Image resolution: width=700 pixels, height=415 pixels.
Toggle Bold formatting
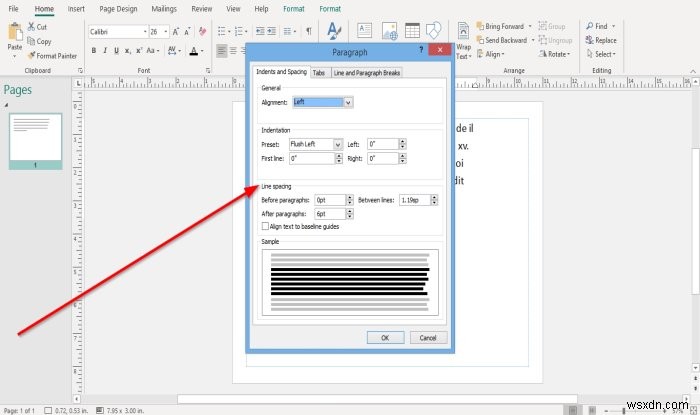click(x=94, y=50)
